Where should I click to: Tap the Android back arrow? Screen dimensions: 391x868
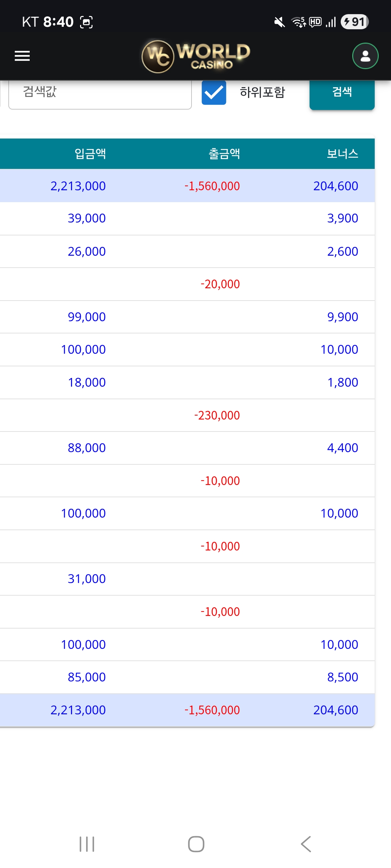[x=306, y=844]
